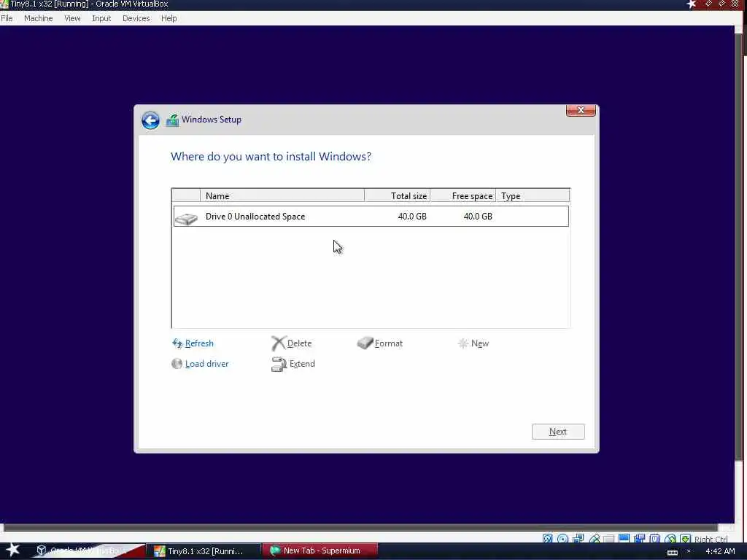Click the New partition option
The image size is (747, 560).
(x=480, y=343)
